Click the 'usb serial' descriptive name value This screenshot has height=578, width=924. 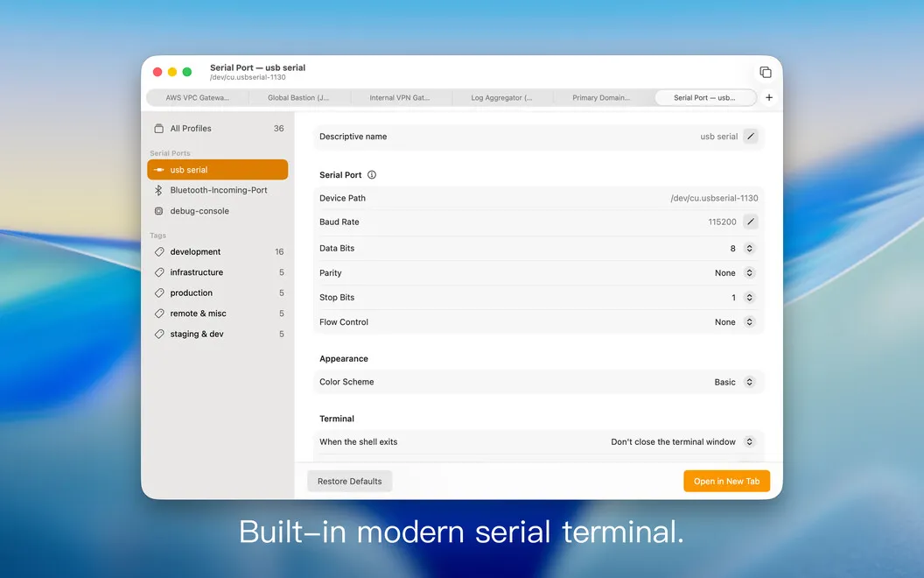point(719,137)
